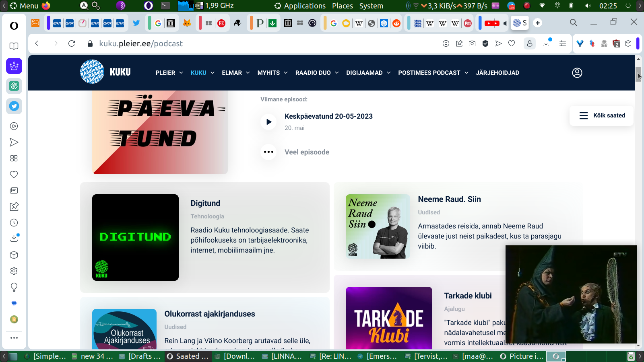
Task: Open Bookmarks panel in Opera sidebar
Action: tap(14, 46)
